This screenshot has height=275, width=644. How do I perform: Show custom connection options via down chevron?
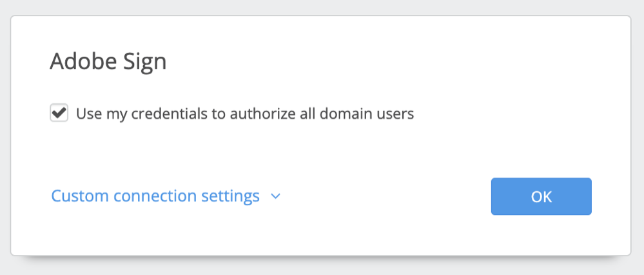276,196
